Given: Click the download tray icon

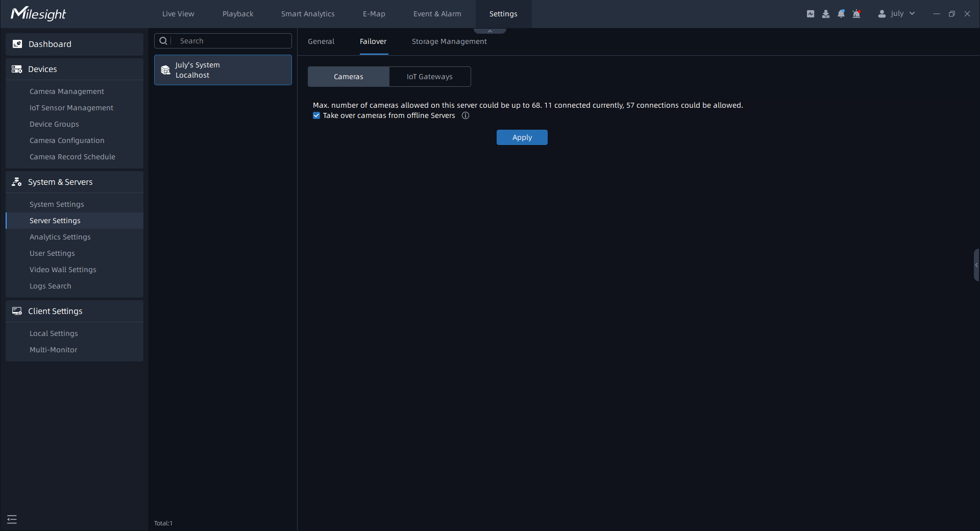Looking at the screenshot, I should click(826, 14).
